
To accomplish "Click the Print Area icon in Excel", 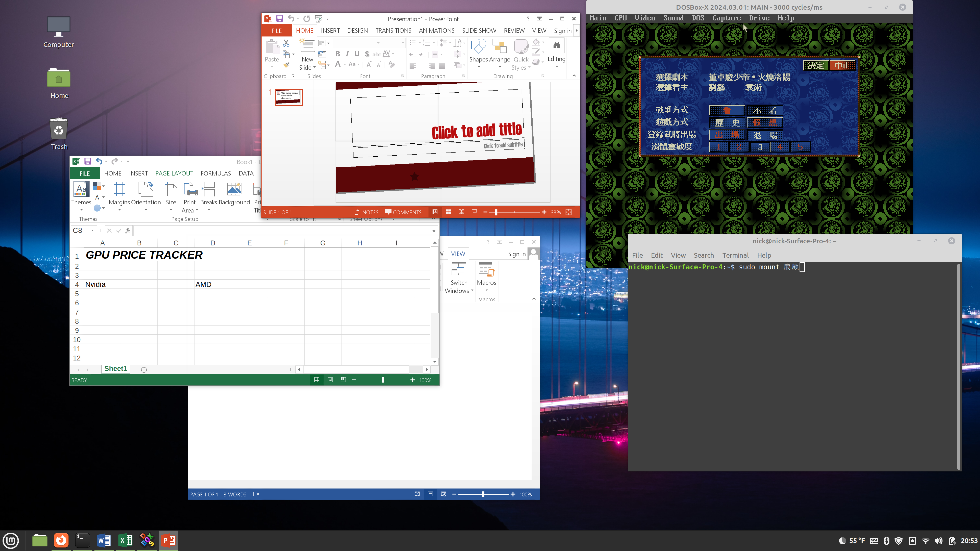I will (190, 189).
